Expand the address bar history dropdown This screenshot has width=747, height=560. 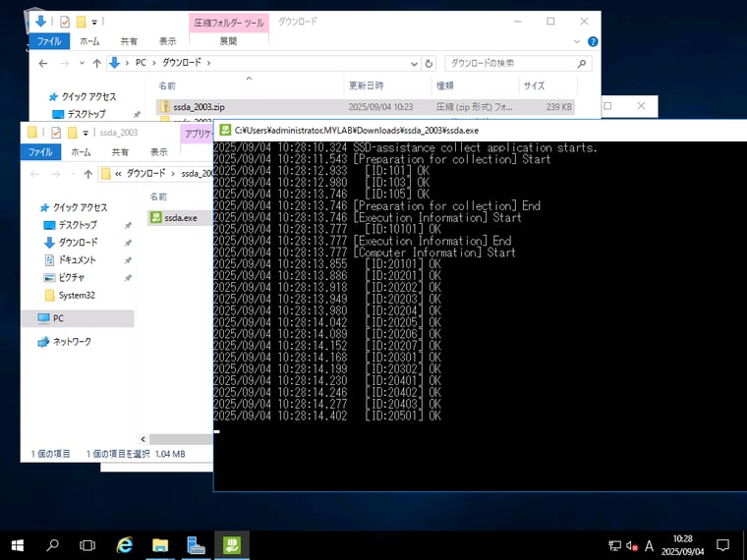tap(409, 63)
